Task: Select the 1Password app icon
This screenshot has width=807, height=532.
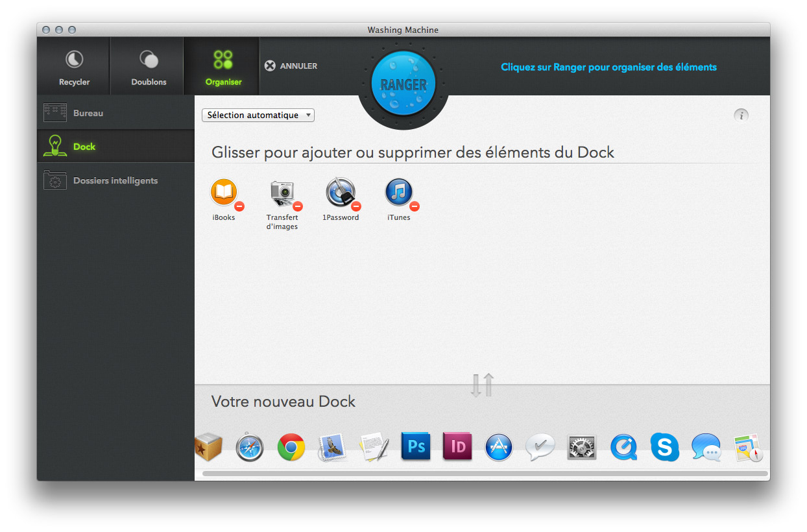Action: [x=341, y=192]
